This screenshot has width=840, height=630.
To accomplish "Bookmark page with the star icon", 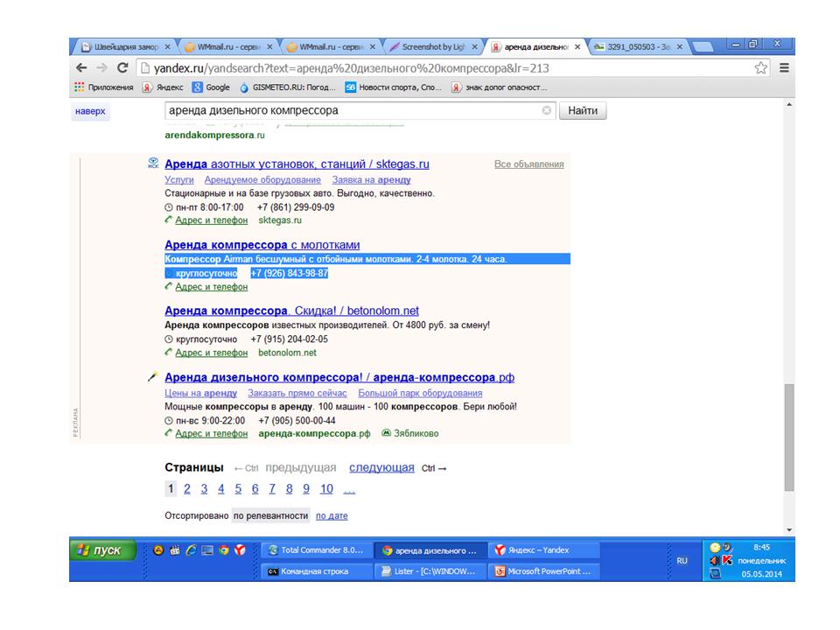I will (x=760, y=68).
